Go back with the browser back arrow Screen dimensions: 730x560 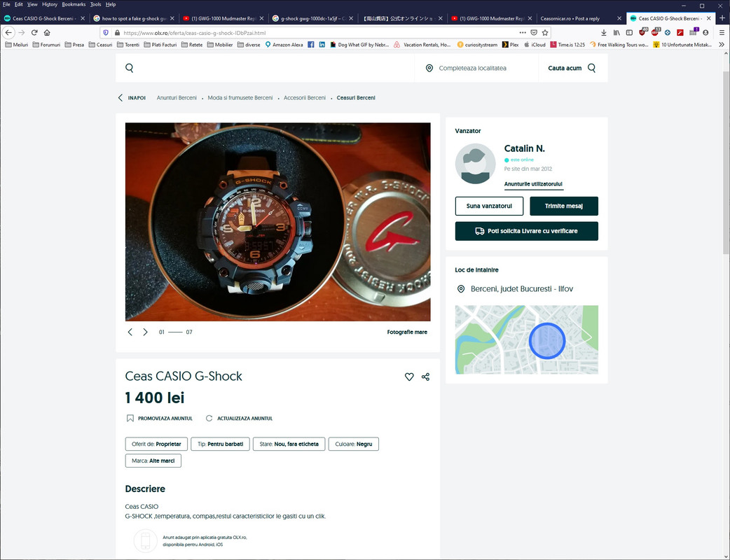pyautogui.click(x=8, y=33)
